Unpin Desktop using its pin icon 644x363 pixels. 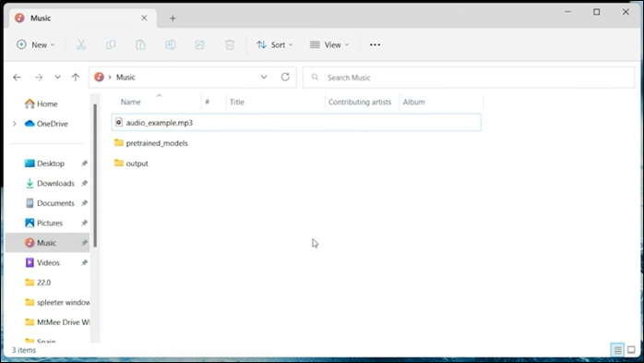coord(84,163)
